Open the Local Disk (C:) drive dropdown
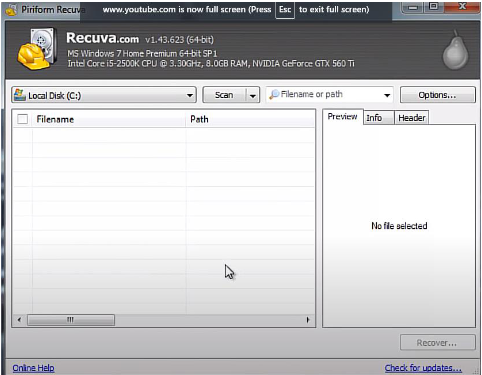 click(104, 95)
